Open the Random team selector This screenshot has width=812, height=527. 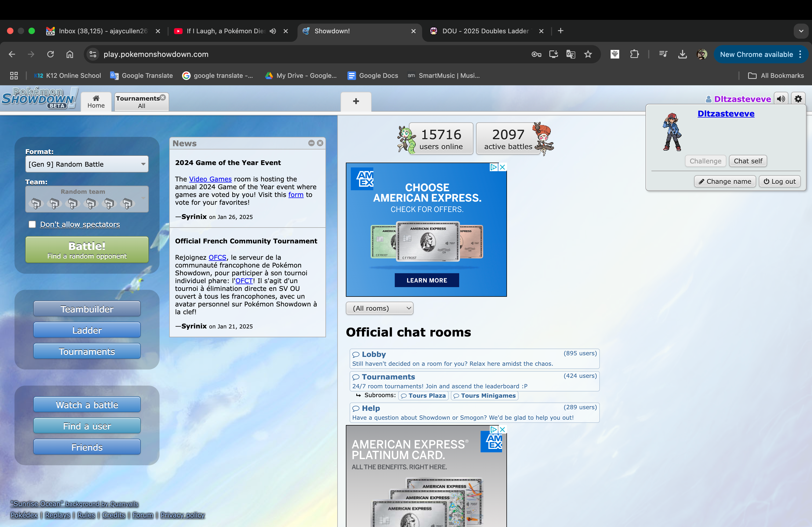coord(87,199)
